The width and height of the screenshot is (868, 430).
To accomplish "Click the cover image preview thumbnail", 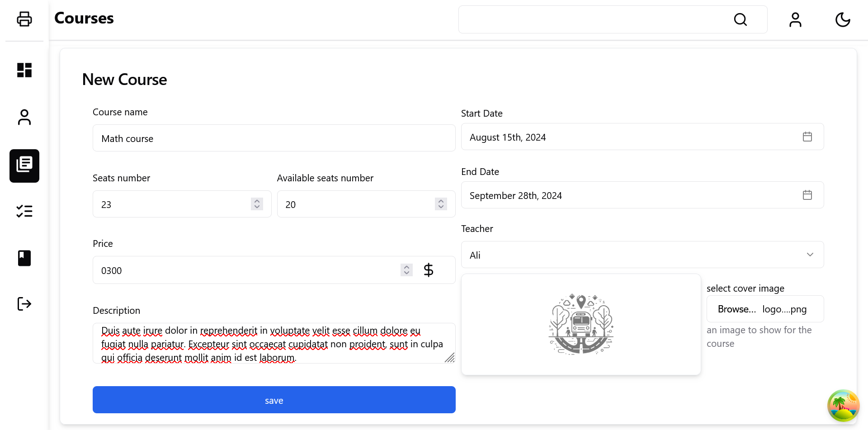I will point(580,324).
